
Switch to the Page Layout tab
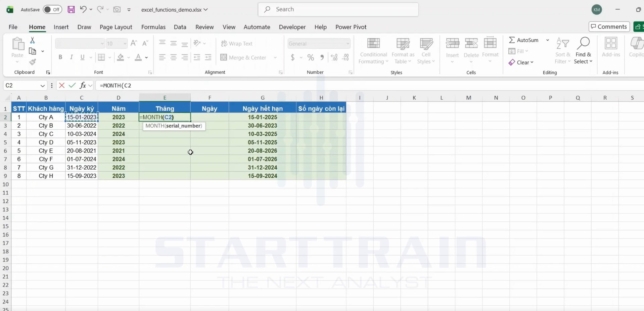pyautogui.click(x=116, y=27)
